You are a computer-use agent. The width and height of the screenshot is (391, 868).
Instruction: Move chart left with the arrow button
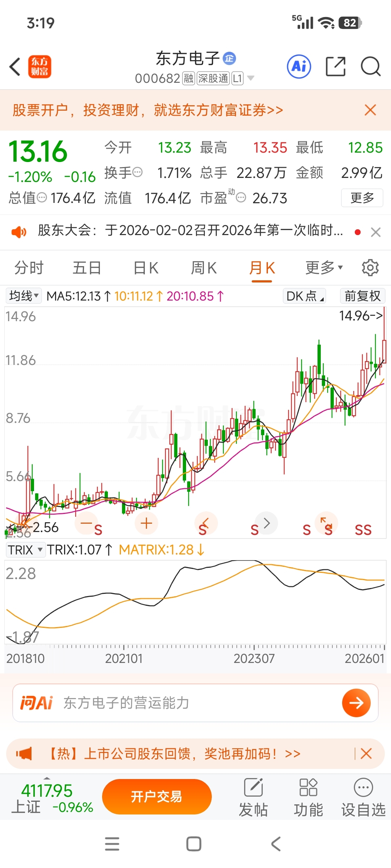pyautogui.click(x=206, y=523)
